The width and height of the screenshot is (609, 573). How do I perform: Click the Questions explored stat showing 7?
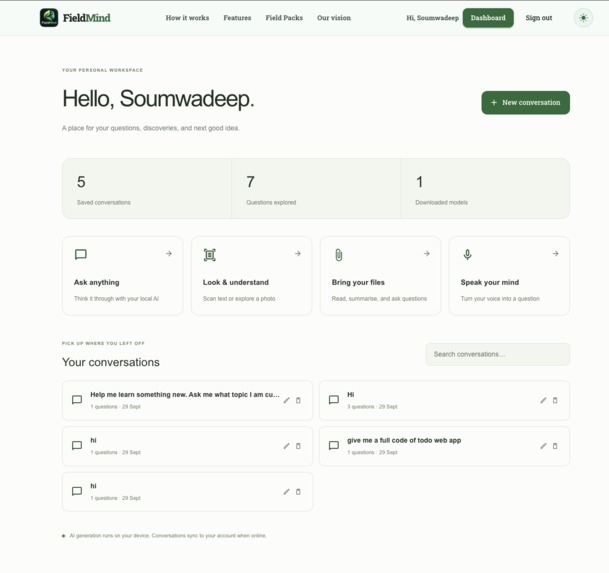click(x=316, y=188)
